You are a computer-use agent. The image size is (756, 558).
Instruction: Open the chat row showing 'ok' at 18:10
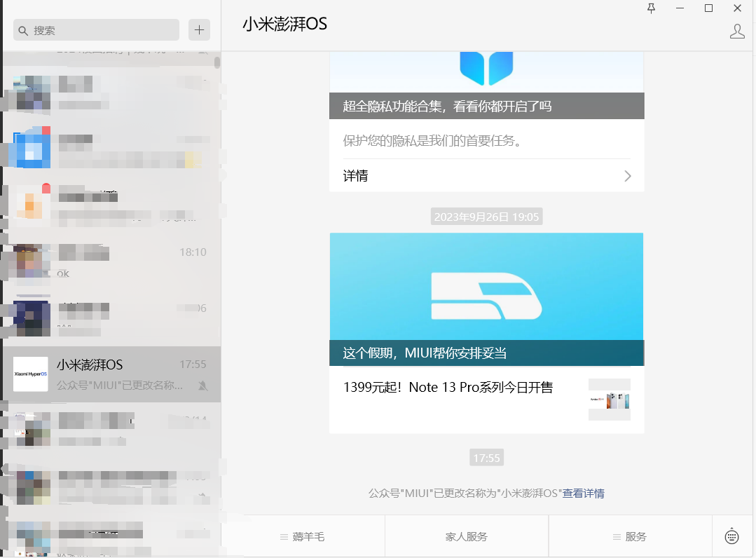click(x=112, y=263)
